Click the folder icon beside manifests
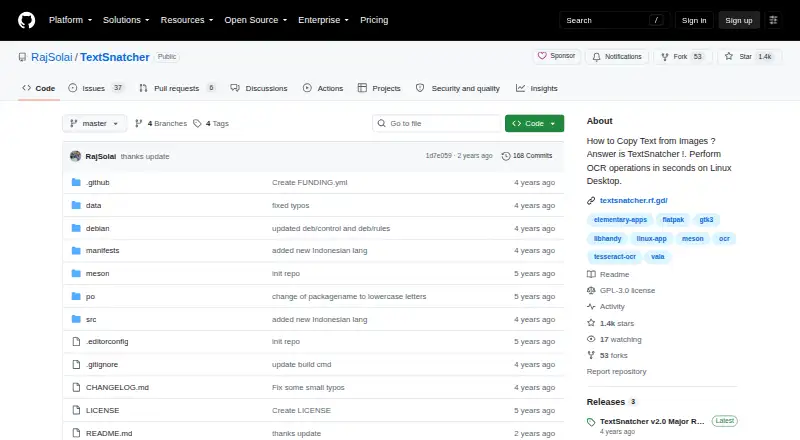The width and height of the screenshot is (800, 440). (76, 251)
